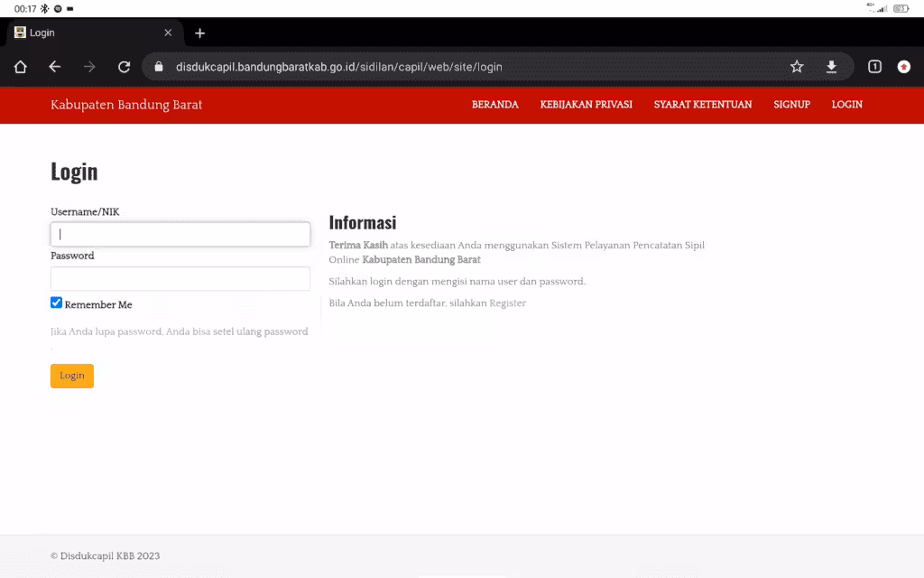The width and height of the screenshot is (924, 578).
Task: Click the address bar URL
Action: tap(339, 67)
